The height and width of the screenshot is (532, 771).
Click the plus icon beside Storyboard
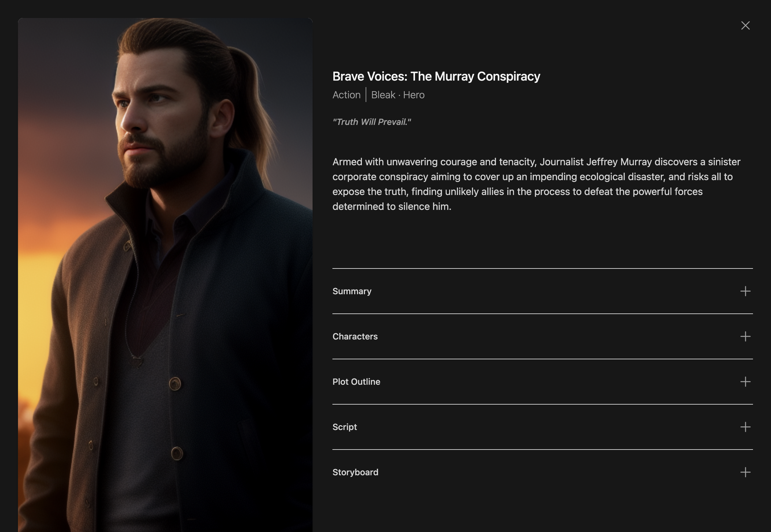point(745,472)
